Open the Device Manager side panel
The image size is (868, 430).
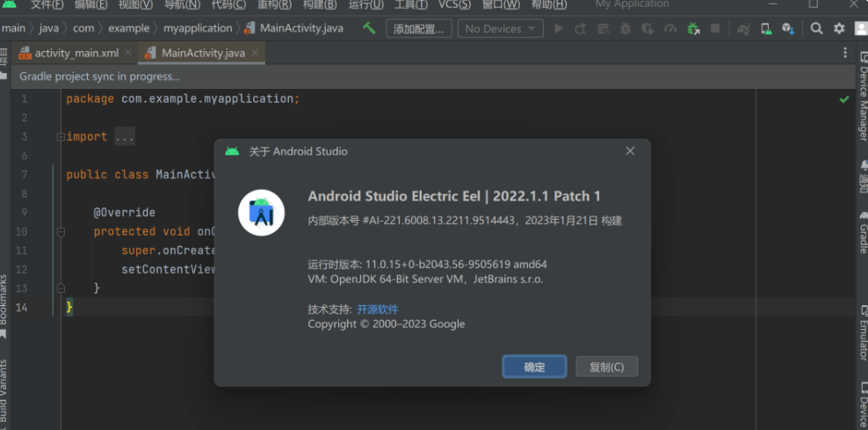pyautogui.click(x=863, y=98)
